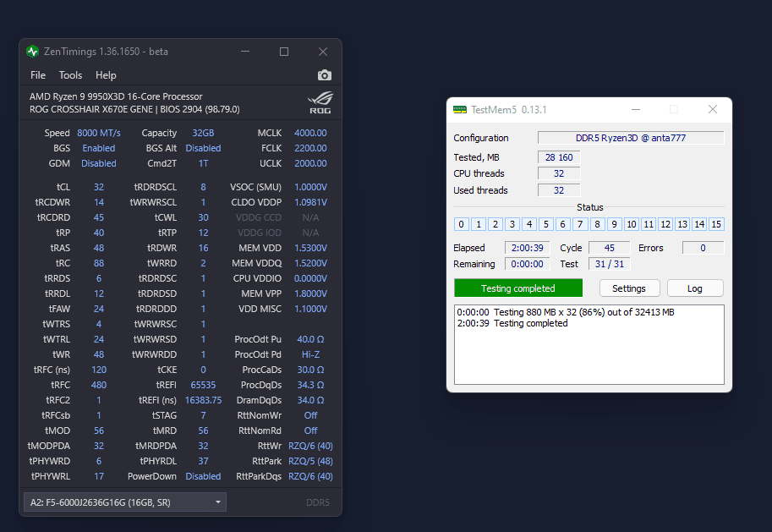Click the log line '2:00:39 Testing completed'
This screenshot has height=532, width=772.
[512, 323]
